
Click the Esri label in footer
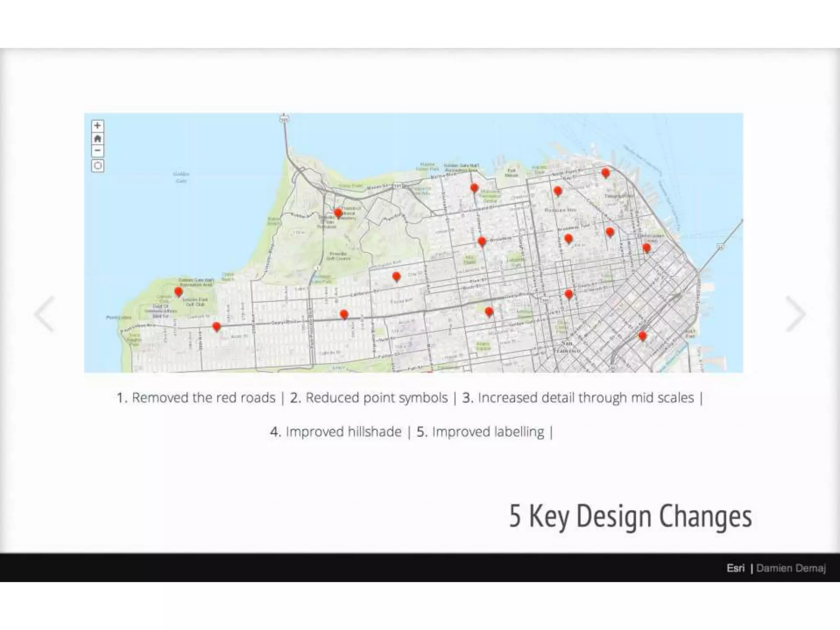(735, 568)
